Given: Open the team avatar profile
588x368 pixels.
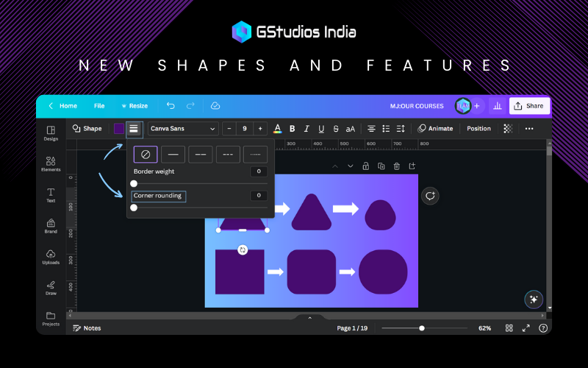Looking at the screenshot, I should click(463, 106).
